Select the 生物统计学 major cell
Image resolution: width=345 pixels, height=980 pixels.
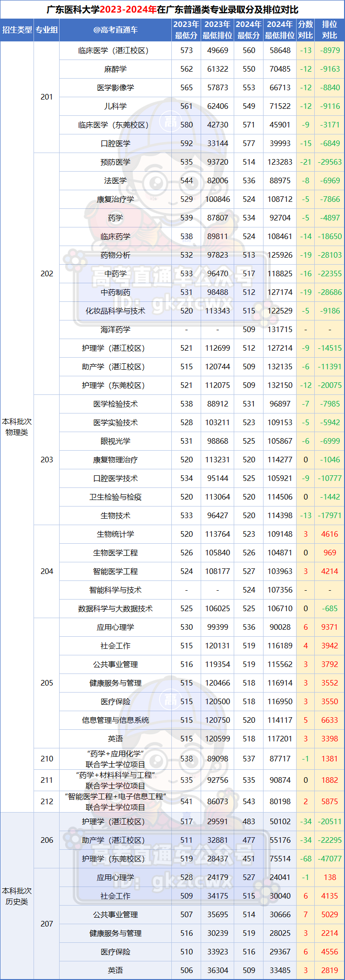115,534
